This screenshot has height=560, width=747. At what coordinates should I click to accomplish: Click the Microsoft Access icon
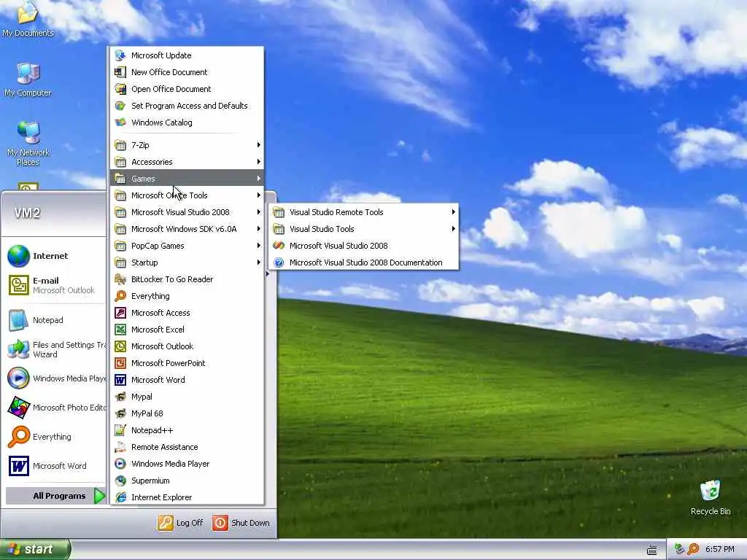(120, 313)
